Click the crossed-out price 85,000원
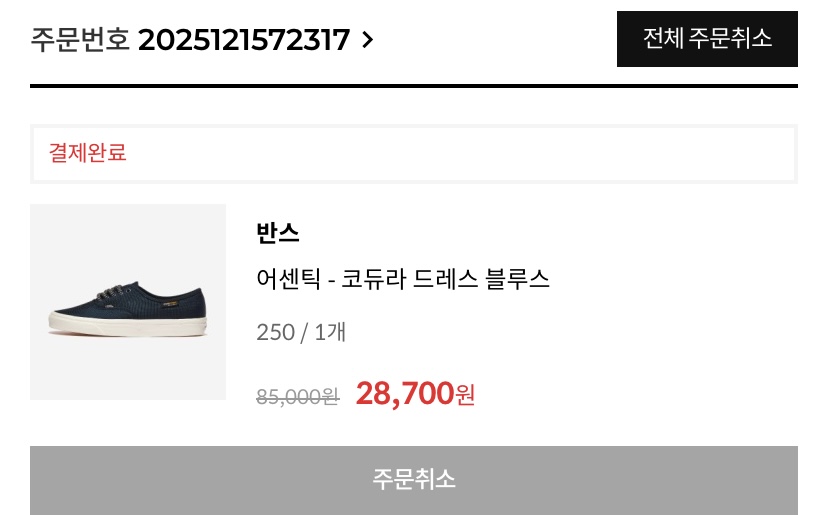Screen dimensions: 828x515 (x=297, y=397)
